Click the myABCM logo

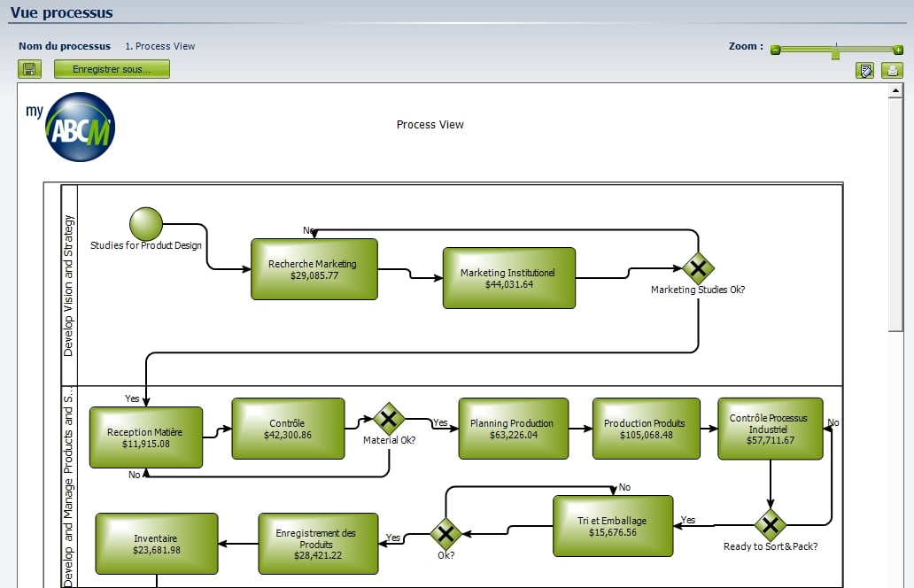pos(71,127)
